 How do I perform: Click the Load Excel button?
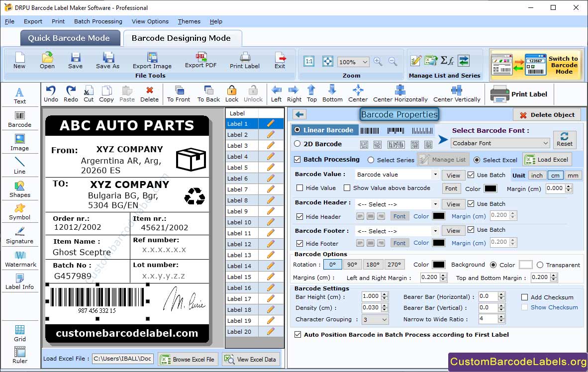[548, 159]
